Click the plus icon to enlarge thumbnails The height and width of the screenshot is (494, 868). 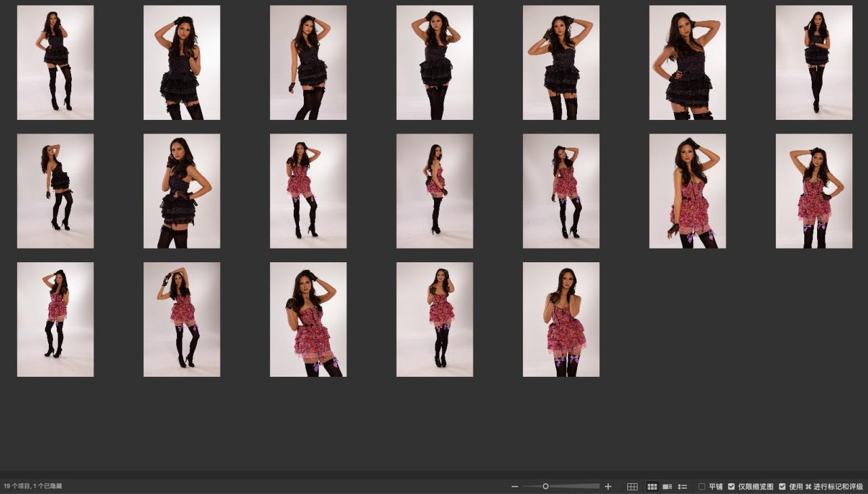pyautogui.click(x=608, y=487)
